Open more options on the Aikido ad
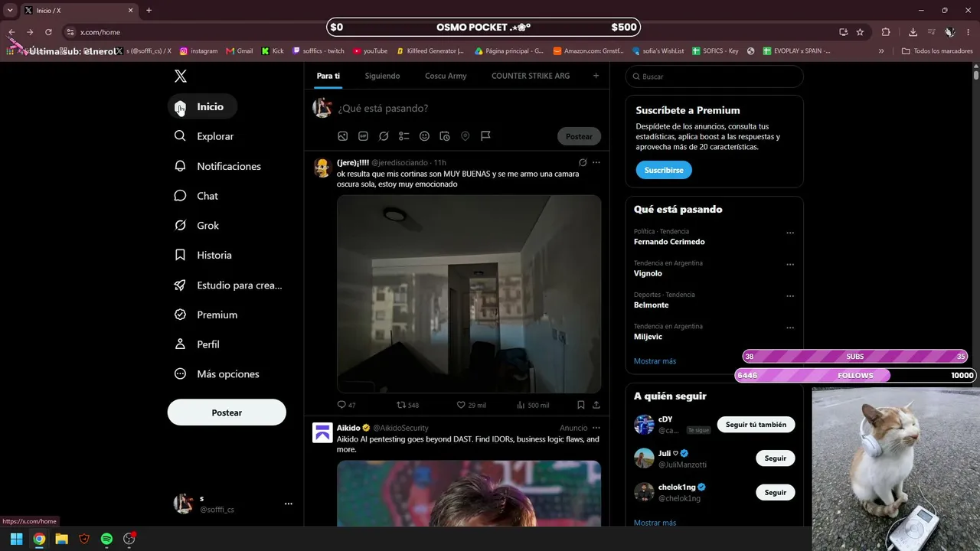The image size is (980, 551). coord(596,428)
